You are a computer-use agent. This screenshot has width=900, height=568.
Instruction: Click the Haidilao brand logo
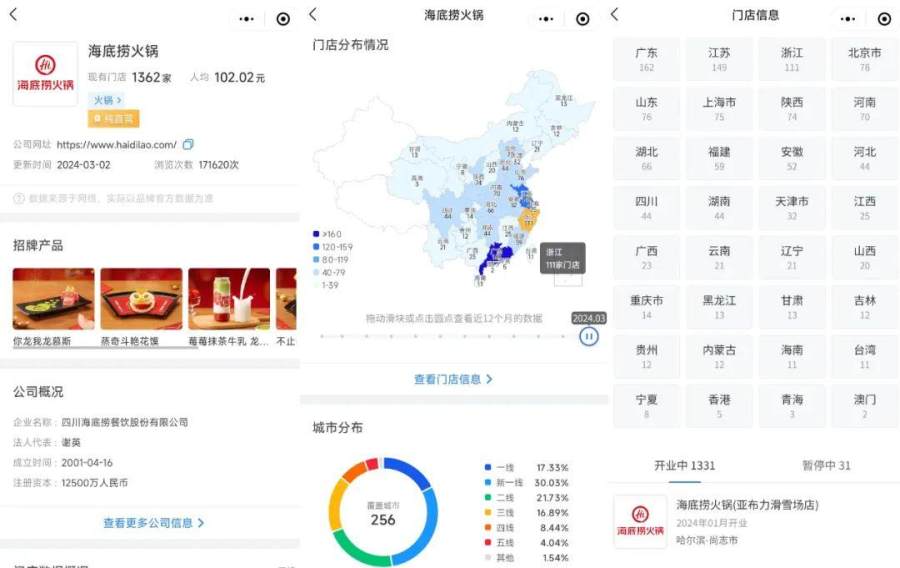45,75
